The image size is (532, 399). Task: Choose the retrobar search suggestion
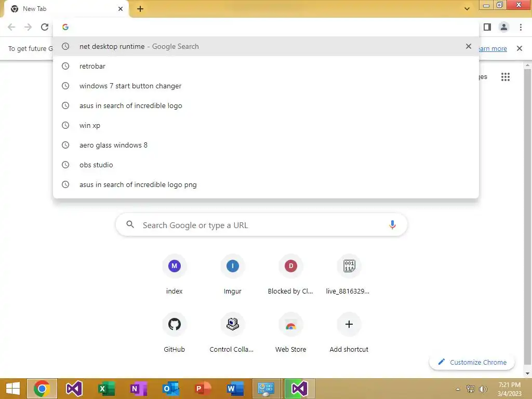(266, 66)
